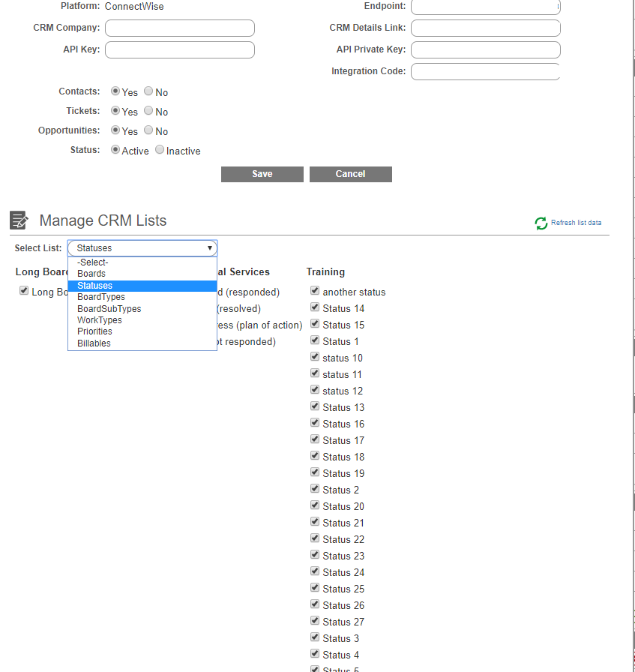Uncheck the Status 19 checkbox
The image size is (635, 672).
point(315,472)
